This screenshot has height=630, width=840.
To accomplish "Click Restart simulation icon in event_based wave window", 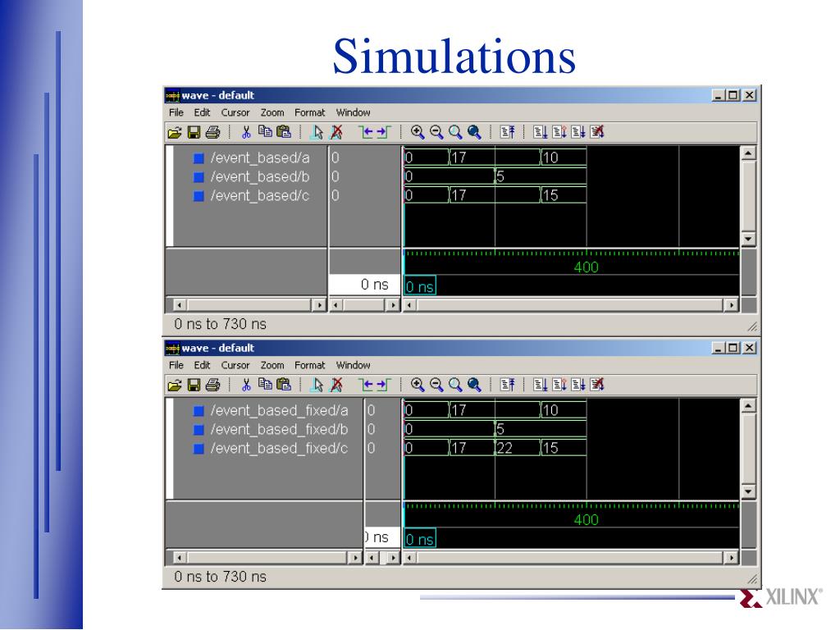I will 507,132.
